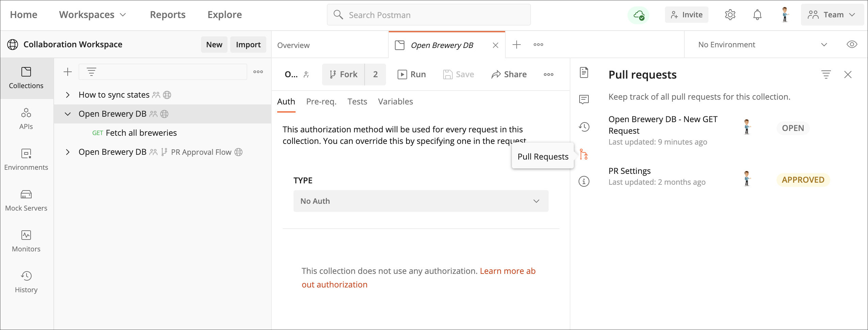Screen dimensions: 868x330
Task: Open Explore page
Action: (224, 15)
